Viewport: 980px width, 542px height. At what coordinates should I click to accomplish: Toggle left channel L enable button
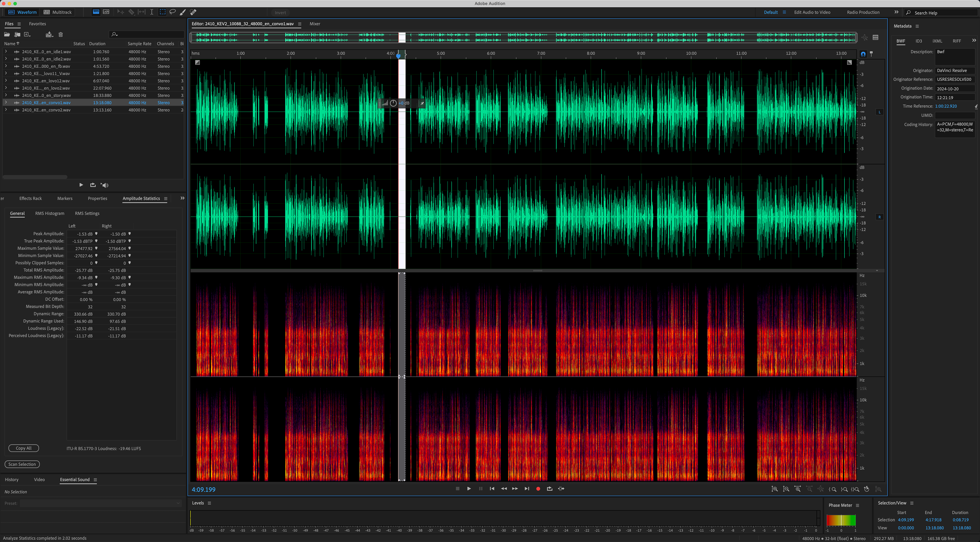[879, 112]
